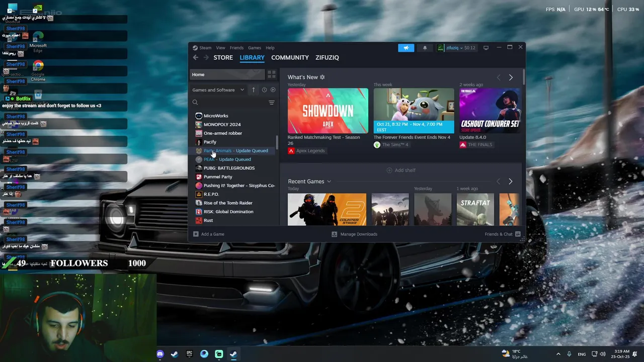Click Add shelf
Screen dimensions: 644x362
pyautogui.click(x=401, y=170)
